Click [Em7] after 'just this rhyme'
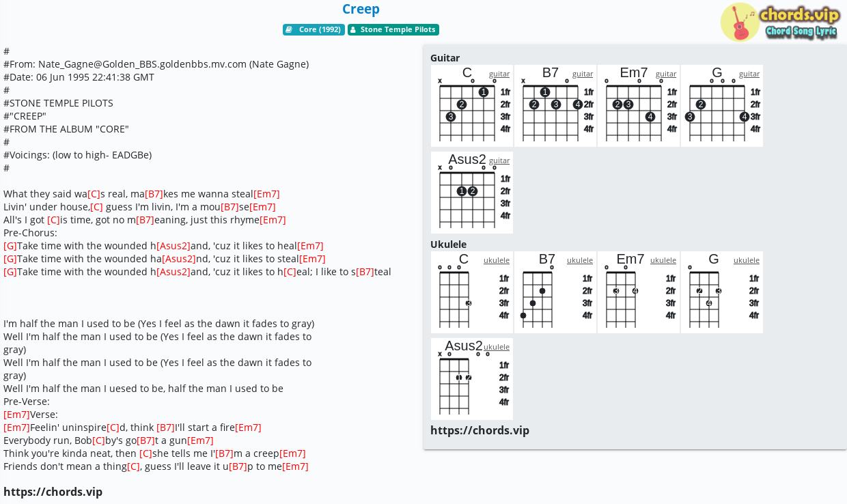847x504 pixels. (x=273, y=220)
